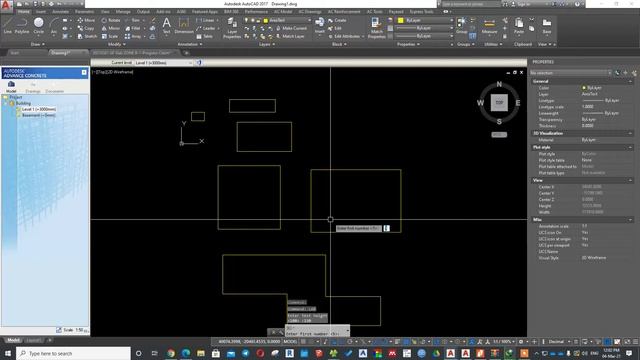The height and width of the screenshot is (360, 640).
Task: Select the Circle tool
Action: [38, 26]
